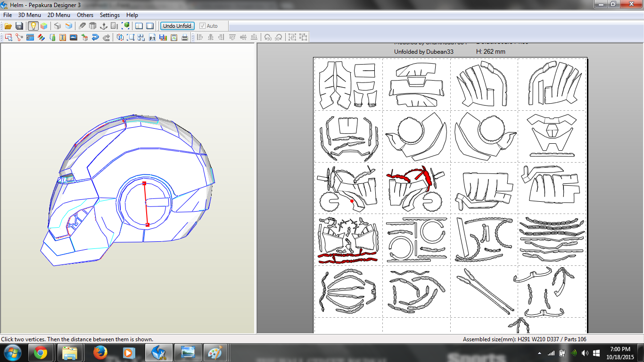Click the rotate 90 counterclockwise icon
Image resolution: width=644 pixels, height=362 pixels.
click(268, 37)
